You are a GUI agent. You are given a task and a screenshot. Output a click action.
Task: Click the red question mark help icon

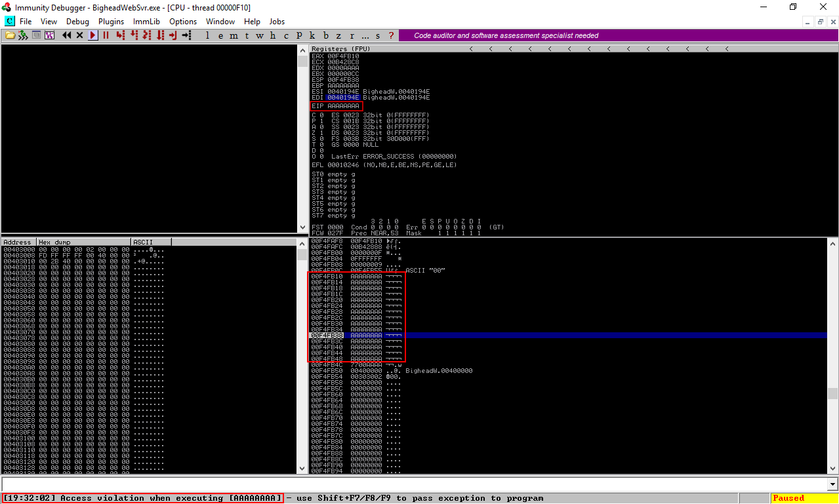click(392, 35)
